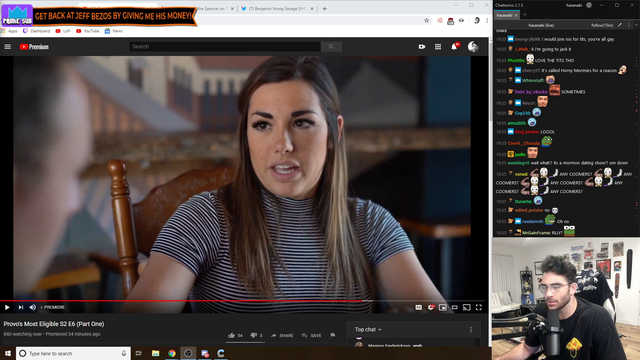Click SAVE to add video to playlist
The width and height of the screenshot is (640, 360).
(311, 336)
